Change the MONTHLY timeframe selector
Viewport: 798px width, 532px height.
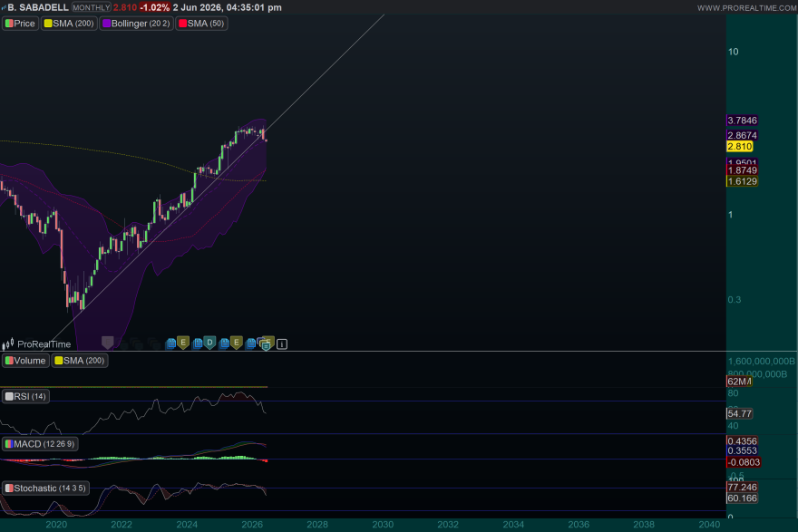click(x=91, y=7)
